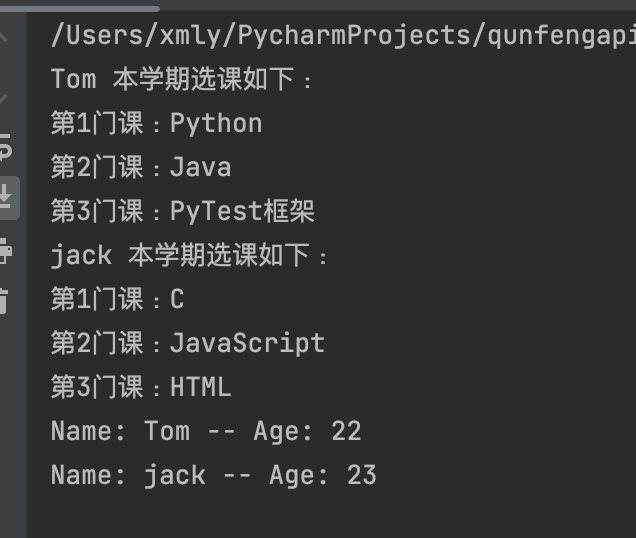
Task: Click the up stack trace arrow
Action: [x=3, y=37]
